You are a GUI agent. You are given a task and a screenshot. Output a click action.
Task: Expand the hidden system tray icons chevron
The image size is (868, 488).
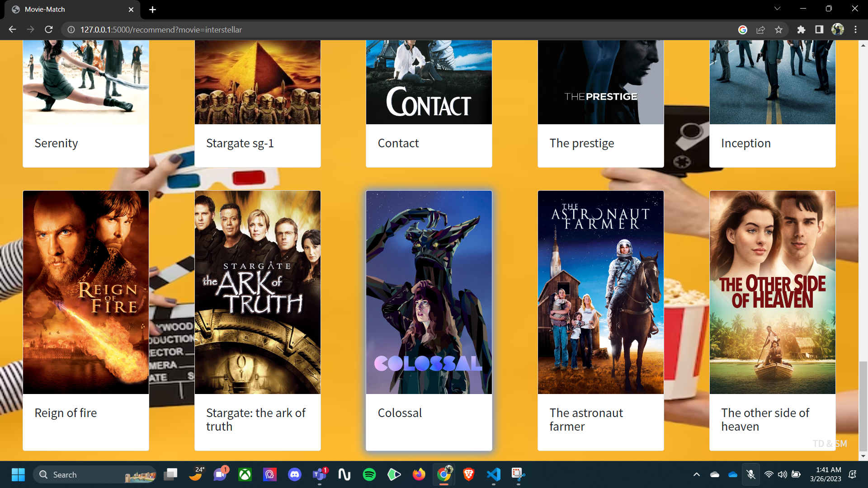point(696,474)
